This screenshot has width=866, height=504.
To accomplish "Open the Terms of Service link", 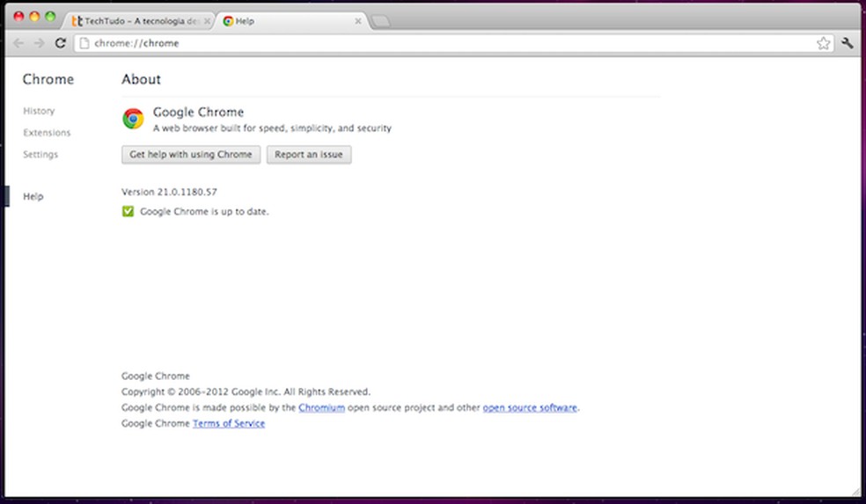I will [x=229, y=423].
